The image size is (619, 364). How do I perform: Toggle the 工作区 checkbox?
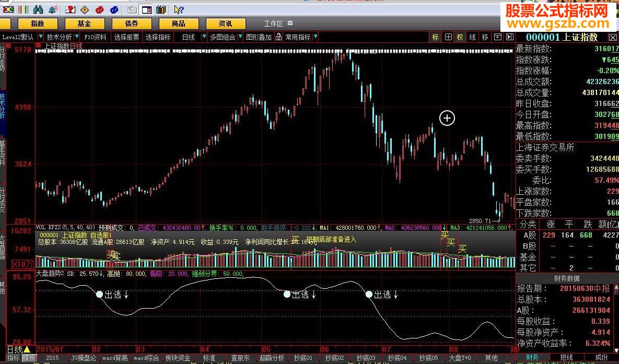point(290,24)
